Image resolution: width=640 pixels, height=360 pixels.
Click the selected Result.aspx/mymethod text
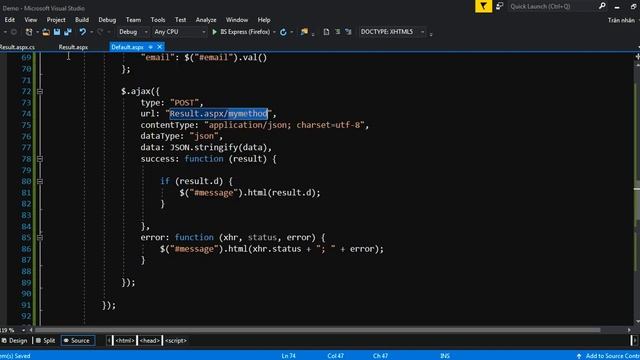click(x=219, y=114)
